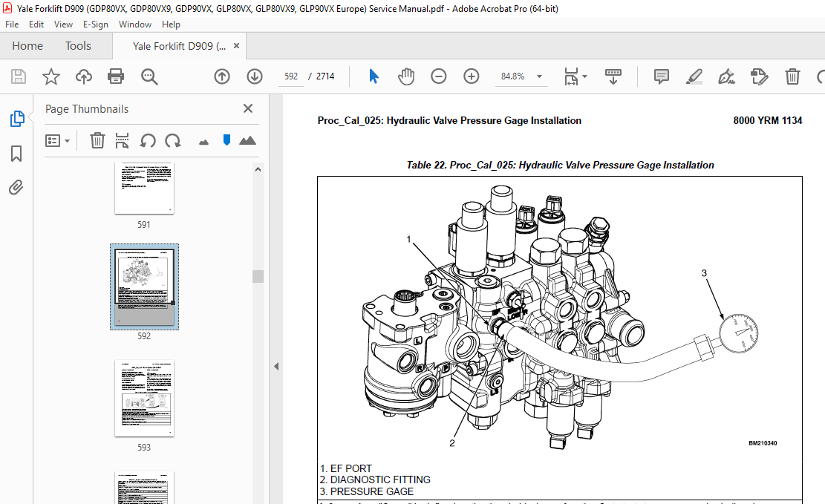825x504 pixels.
Task: Enlarge thumbnails large mountain icon
Action: point(247,140)
